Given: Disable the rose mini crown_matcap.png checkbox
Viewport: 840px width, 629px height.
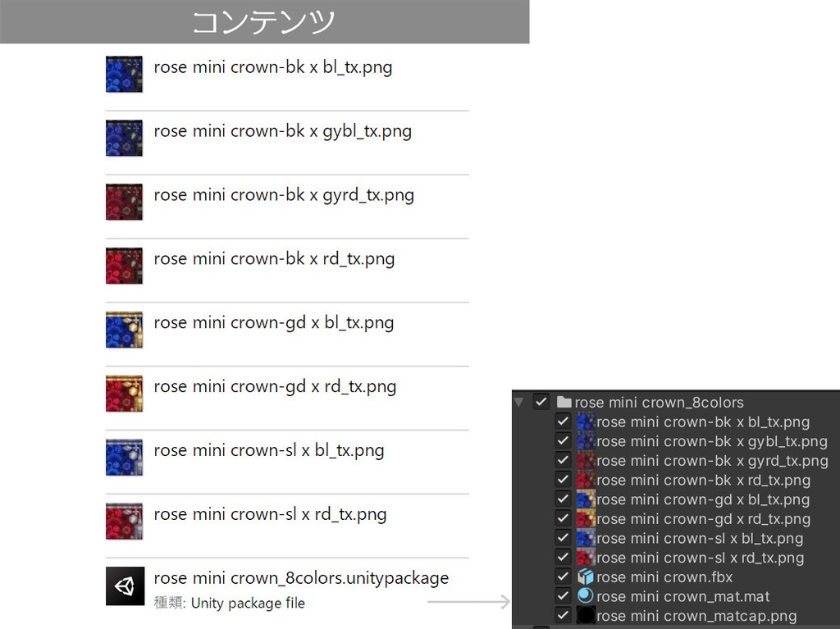Looking at the screenshot, I should pos(563,616).
